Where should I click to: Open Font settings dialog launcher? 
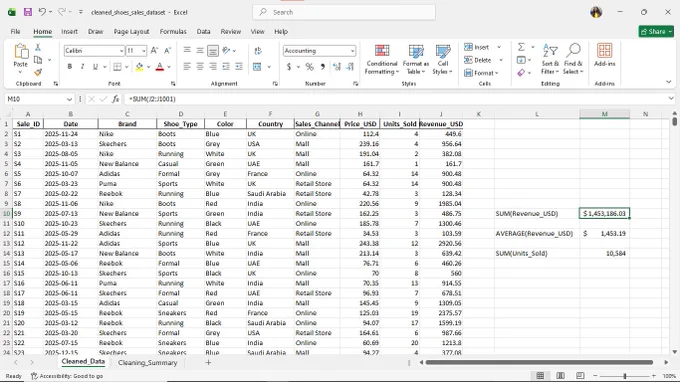tap(173, 84)
